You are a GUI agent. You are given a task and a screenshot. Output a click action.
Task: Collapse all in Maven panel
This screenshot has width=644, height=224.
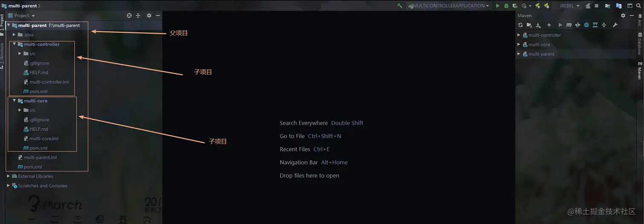604,25
